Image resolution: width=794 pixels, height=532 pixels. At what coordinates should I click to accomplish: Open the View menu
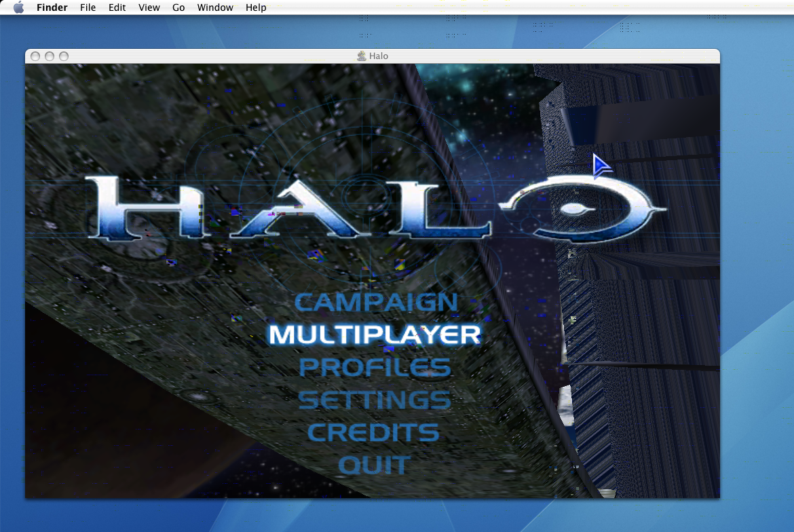[x=149, y=7]
